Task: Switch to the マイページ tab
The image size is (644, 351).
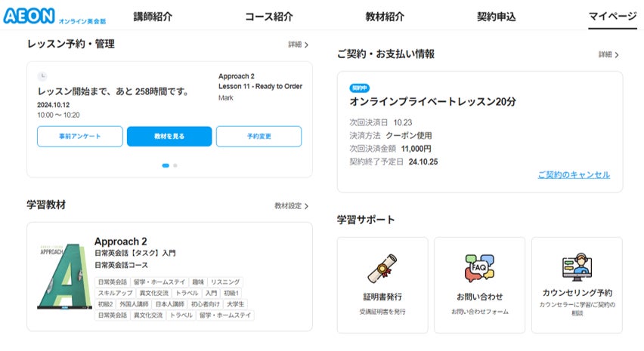Action: [x=612, y=17]
